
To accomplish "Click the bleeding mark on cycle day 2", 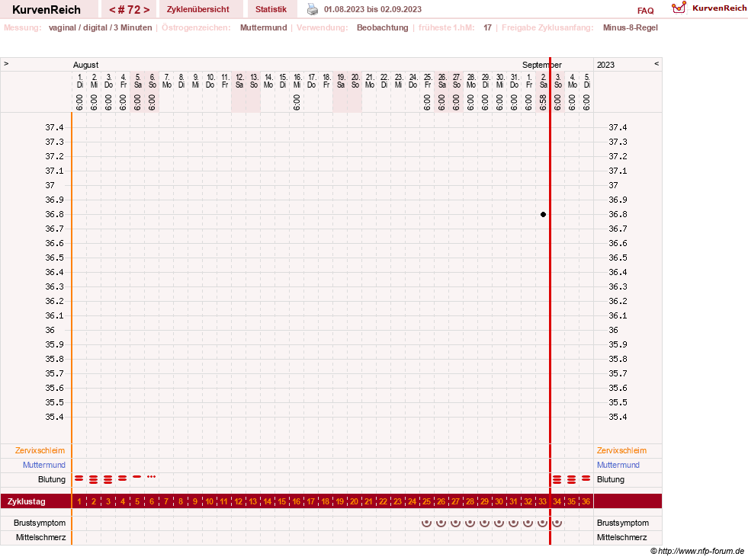I will coord(94,479).
